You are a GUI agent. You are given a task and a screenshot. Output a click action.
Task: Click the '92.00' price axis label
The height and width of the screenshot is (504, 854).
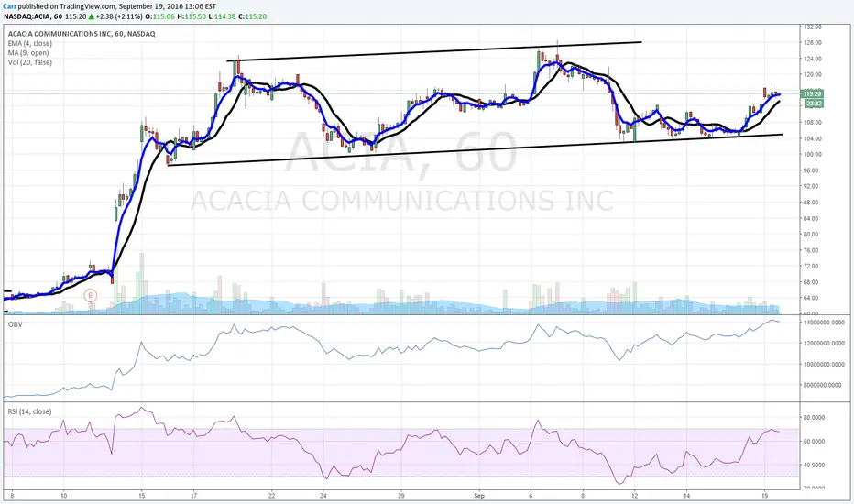[x=813, y=186]
